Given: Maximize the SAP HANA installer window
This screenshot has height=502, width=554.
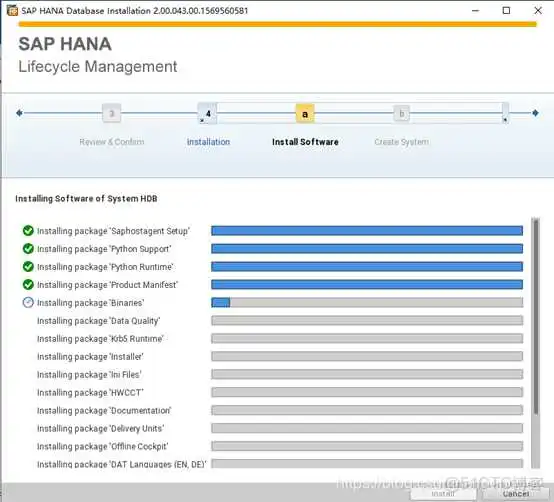Looking at the screenshot, I should (x=506, y=11).
